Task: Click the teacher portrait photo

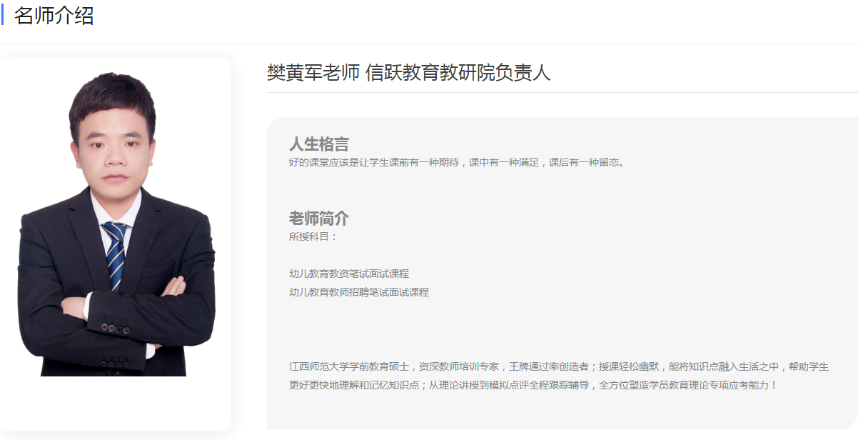Action: coord(116,224)
